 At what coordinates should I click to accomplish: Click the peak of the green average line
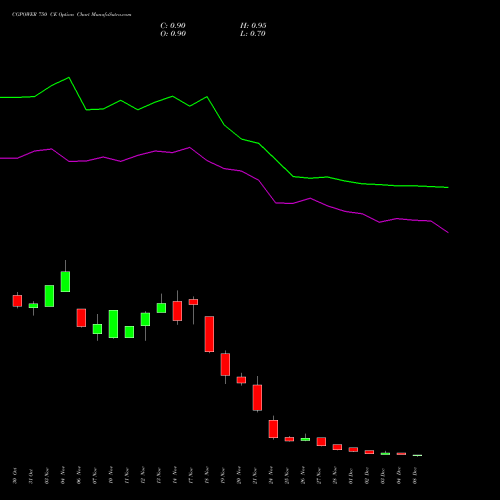pyautogui.click(x=69, y=78)
